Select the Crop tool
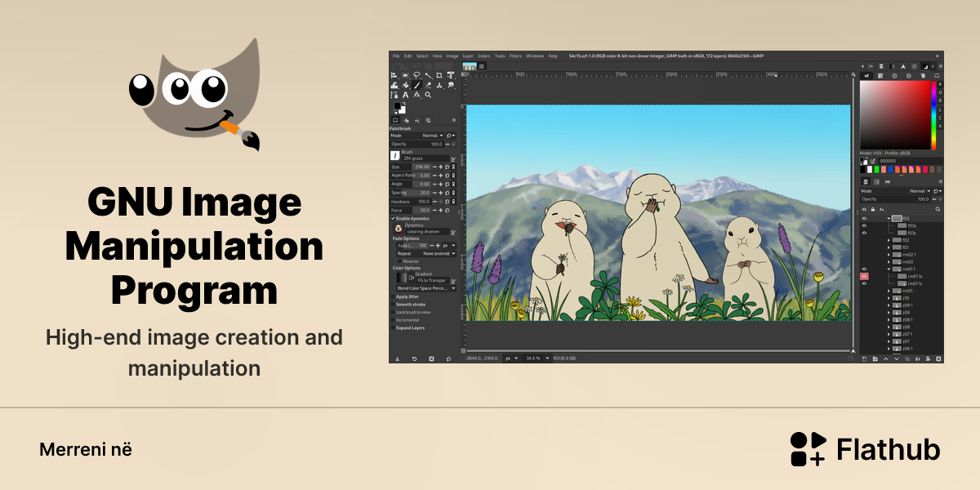 (x=439, y=75)
